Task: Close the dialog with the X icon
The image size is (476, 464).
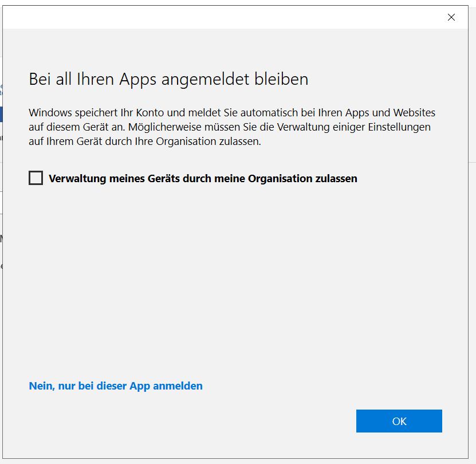Action: (451, 17)
